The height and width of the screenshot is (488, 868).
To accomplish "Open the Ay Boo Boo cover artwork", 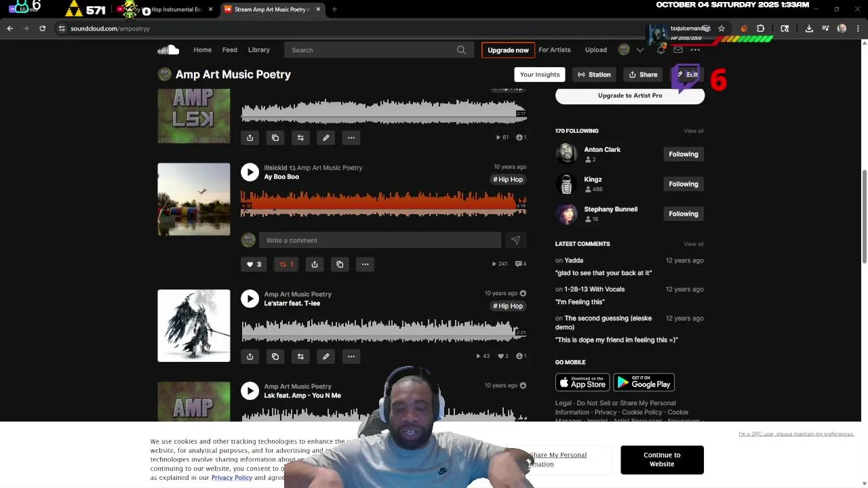I will coord(194,199).
